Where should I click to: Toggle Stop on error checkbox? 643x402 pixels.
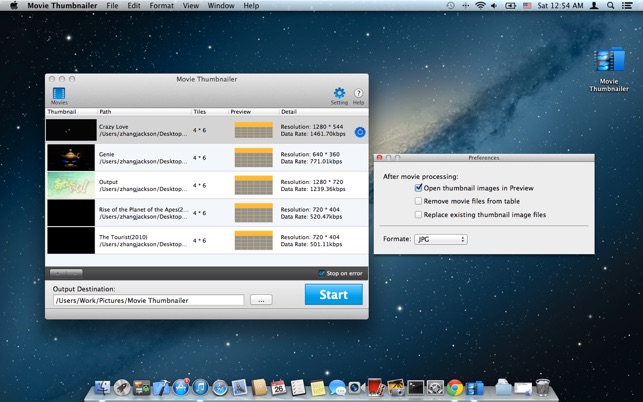[x=322, y=273]
